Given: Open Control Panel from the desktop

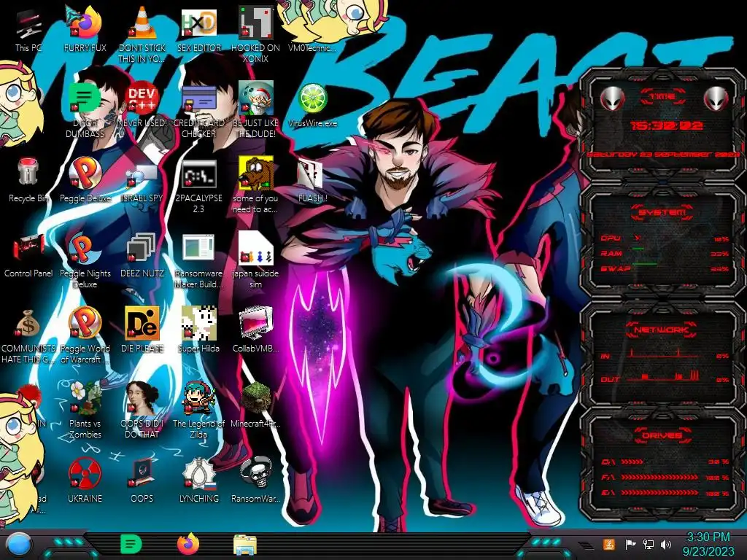Looking at the screenshot, I should 28,254.
